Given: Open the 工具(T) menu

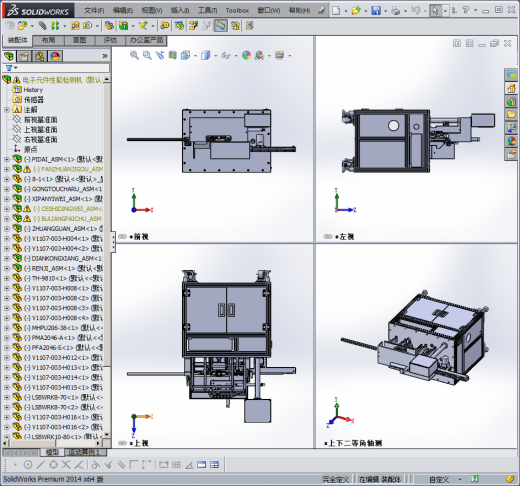Looking at the screenshot, I should [207, 11].
